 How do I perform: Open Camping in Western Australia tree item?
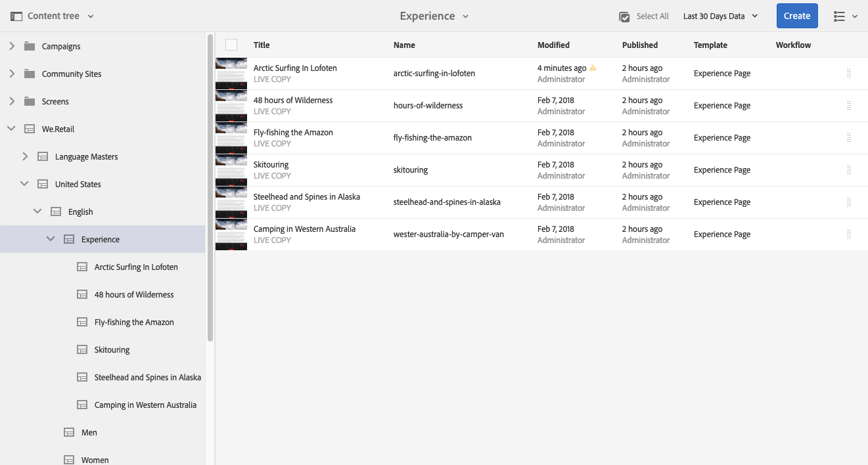tap(145, 405)
